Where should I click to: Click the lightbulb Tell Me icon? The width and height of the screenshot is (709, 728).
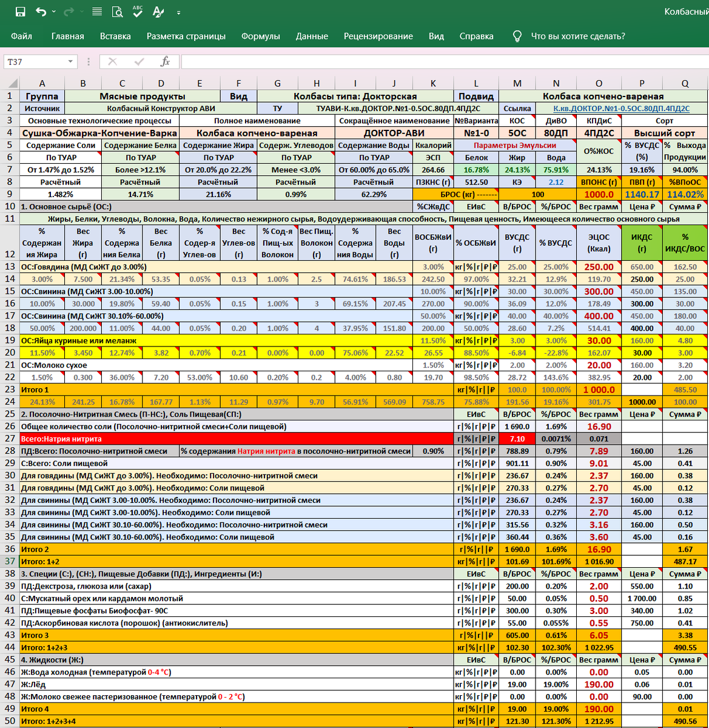(517, 36)
